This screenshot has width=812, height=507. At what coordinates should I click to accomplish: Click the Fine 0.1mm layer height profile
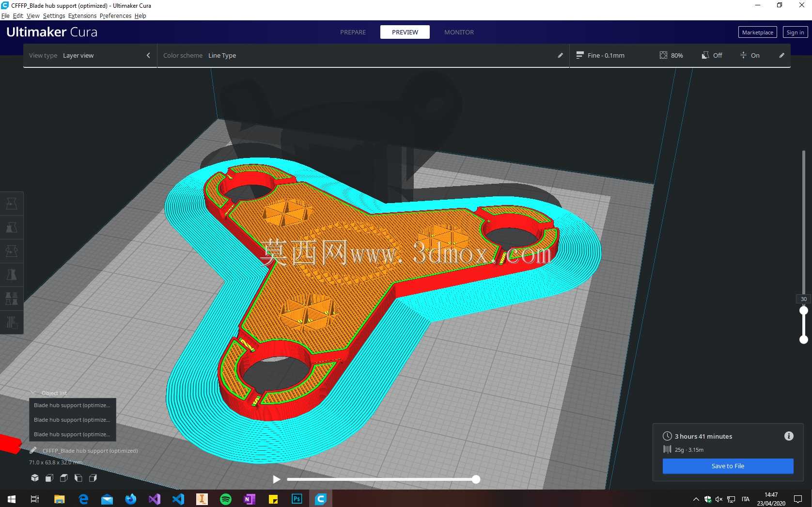(600, 55)
